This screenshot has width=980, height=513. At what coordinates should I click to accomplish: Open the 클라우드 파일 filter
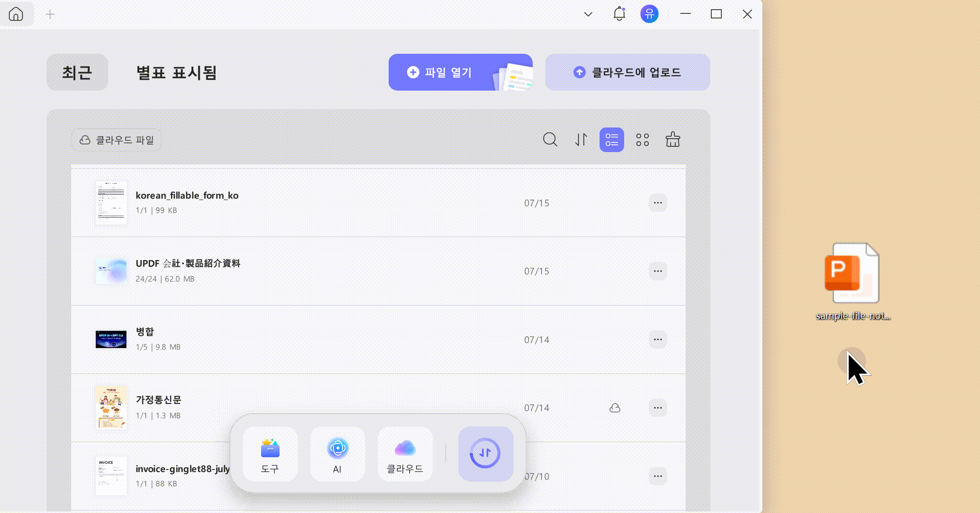pos(116,140)
